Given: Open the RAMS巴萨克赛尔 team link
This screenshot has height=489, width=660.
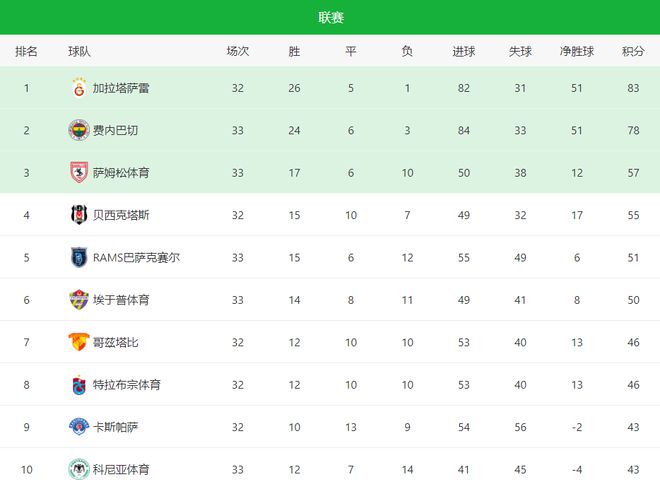Looking at the screenshot, I should click(136, 257).
